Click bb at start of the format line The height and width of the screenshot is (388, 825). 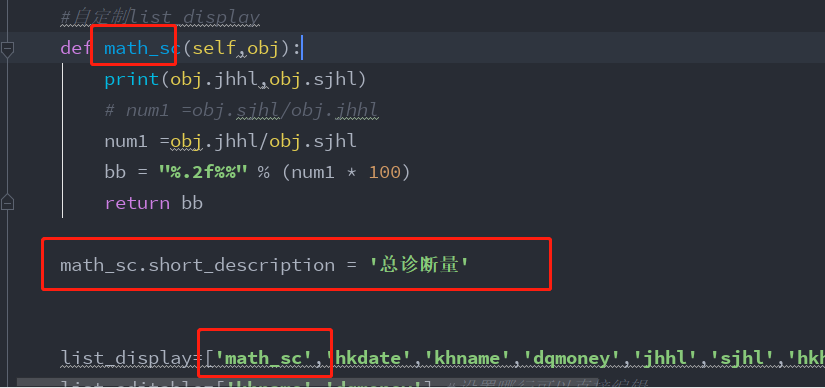coord(115,172)
